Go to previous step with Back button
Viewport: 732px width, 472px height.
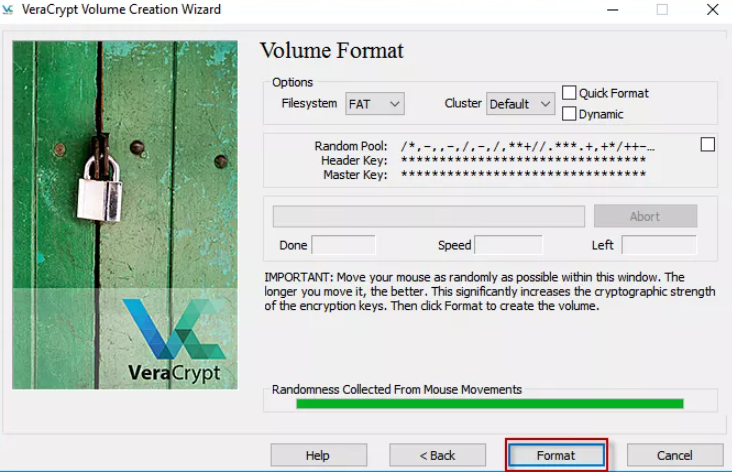click(x=437, y=455)
